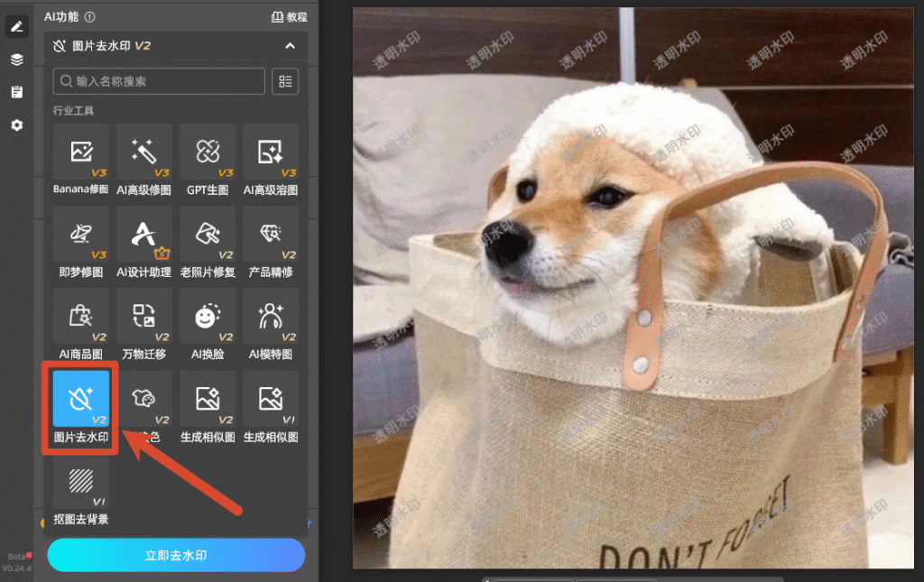Toggle the tool list view layout

pyautogui.click(x=285, y=81)
